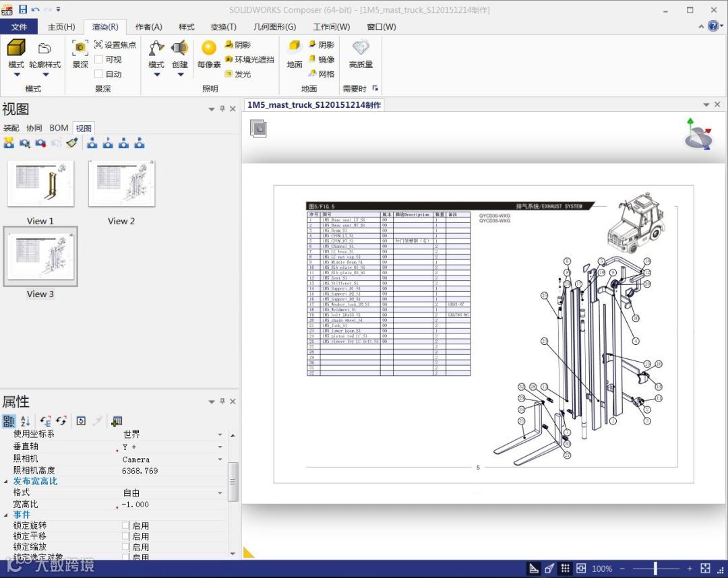This screenshot has height=578, width=728.
Task: Click the alphabetical sort icon in properties
Action: pyautogui.click(x=26, y=421)
